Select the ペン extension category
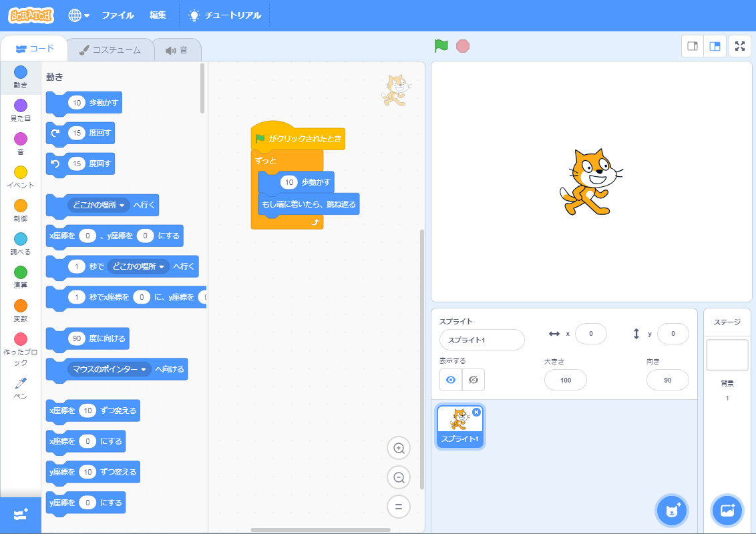 20,388
